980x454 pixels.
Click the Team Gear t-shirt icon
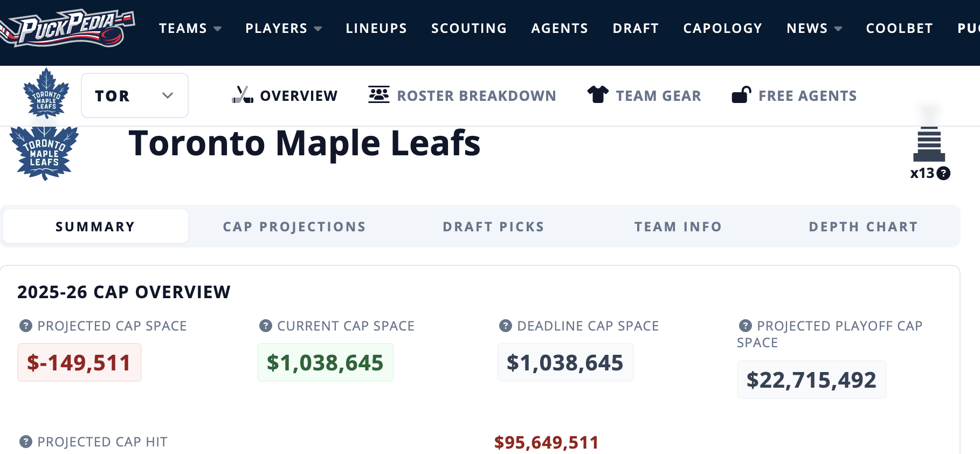pyautogui.click(x=598, y=95)
